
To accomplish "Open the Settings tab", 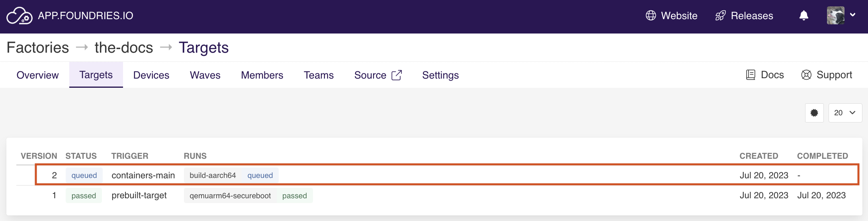I will pyautogui.click(x=440, y=75).
